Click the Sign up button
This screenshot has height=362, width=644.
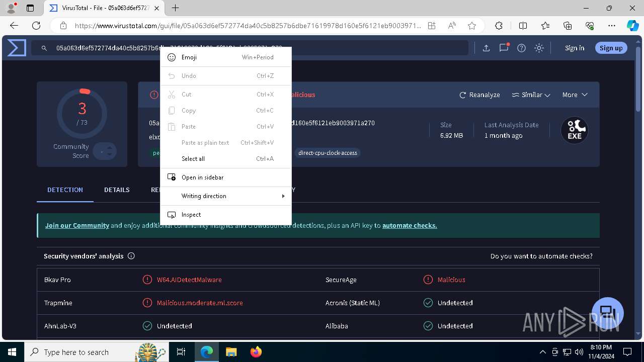point(611,48)
